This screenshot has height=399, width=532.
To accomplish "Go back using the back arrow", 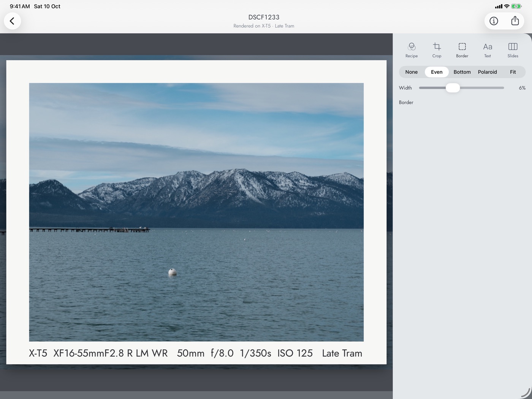I will (x=12, y=21).
